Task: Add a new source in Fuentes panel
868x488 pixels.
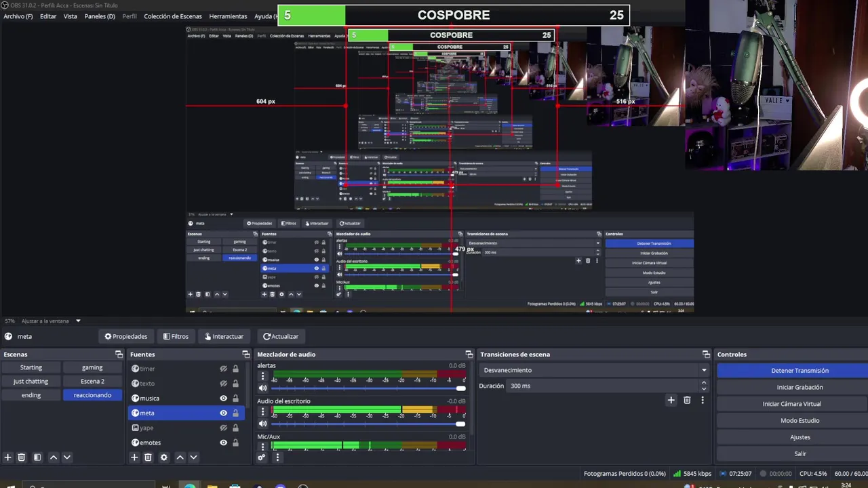Action: [x=134, y=457]
